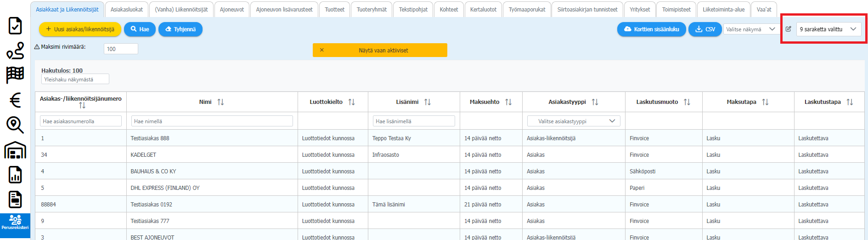Toggle sort on the Maksuehto column

click(x=508, y=102)
